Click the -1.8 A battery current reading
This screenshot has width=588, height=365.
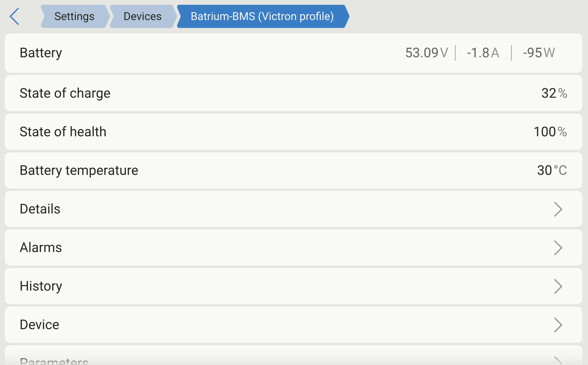pyautogui.click(x=483, y=53)
